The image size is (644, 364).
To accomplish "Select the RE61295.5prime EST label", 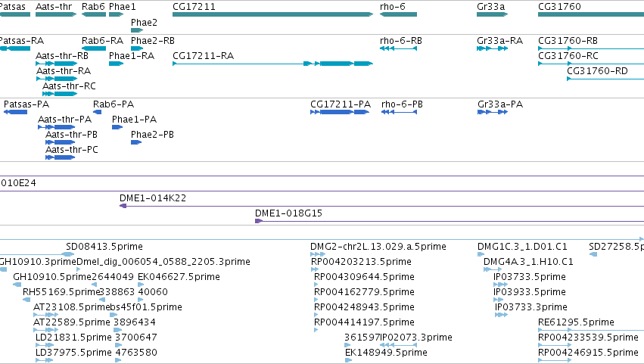I will [x=576, y=322].
